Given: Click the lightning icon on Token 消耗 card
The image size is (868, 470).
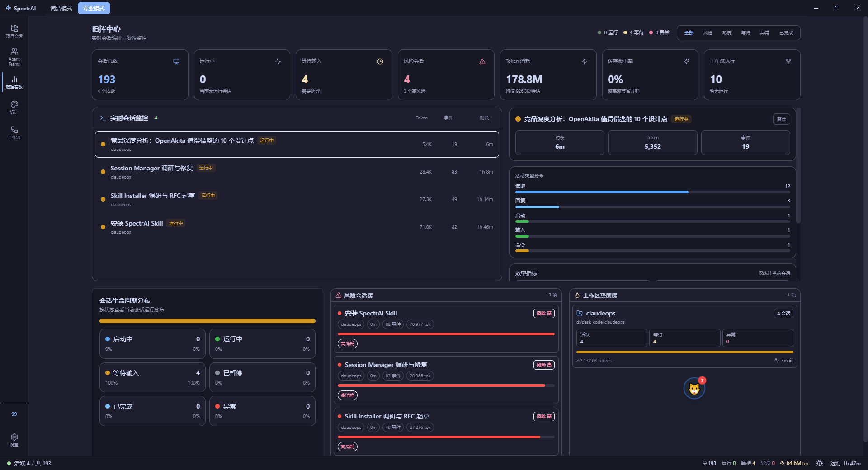Looking at the screenshot, I should (x=585, y=61).
